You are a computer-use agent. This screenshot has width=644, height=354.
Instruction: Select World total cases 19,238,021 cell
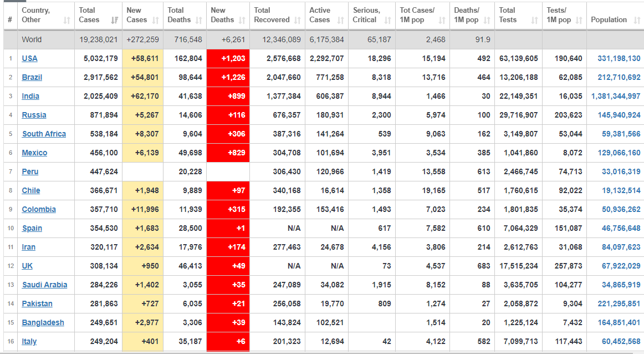[98, 39]
